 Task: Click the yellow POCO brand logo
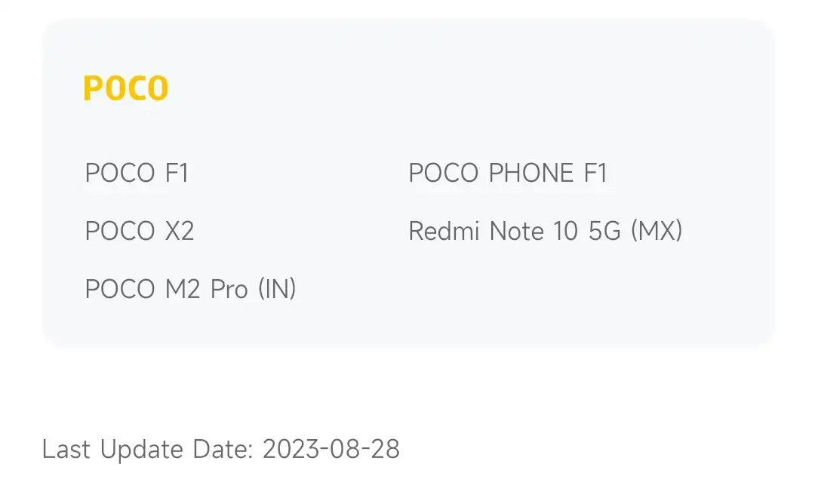[x=126, y=88]
